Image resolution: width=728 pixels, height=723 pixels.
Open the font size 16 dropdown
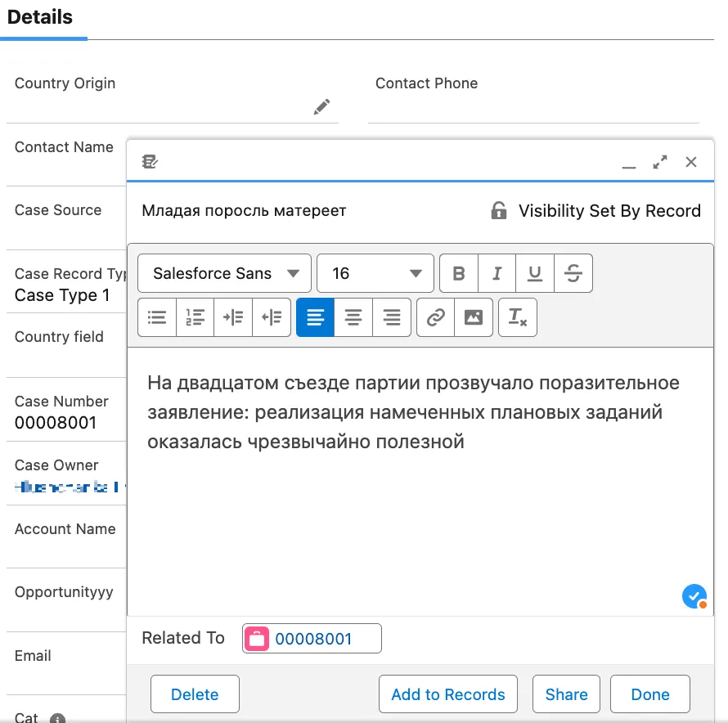(x=375, y=274)
